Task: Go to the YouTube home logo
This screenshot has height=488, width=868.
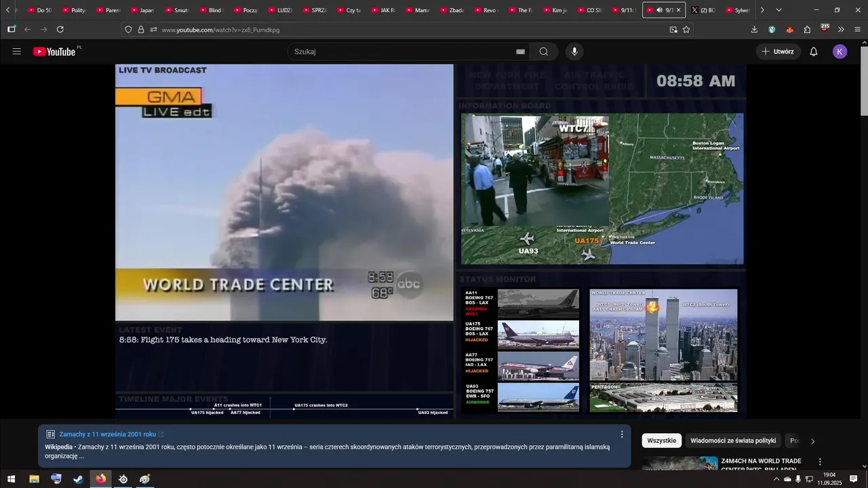Action: click(x=54, y=52)
